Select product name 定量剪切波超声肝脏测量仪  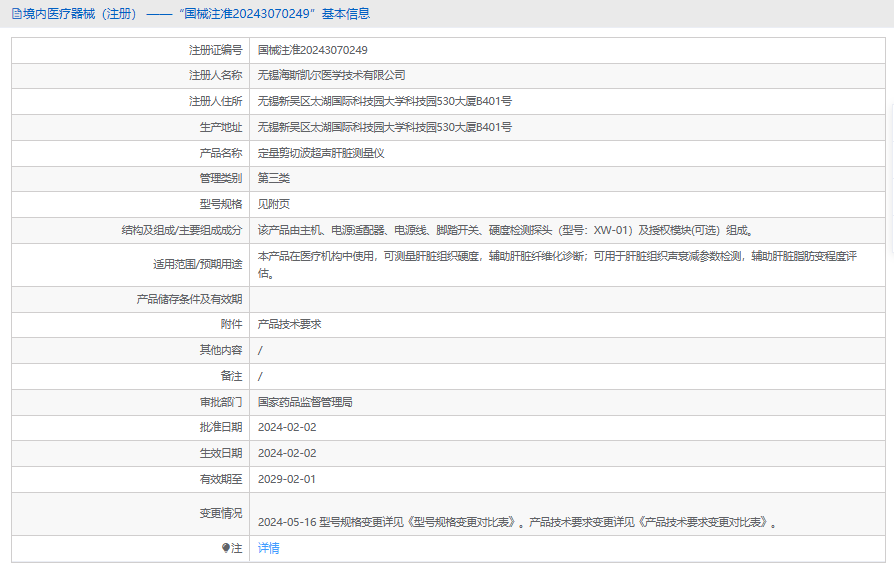tap(321, 153)
